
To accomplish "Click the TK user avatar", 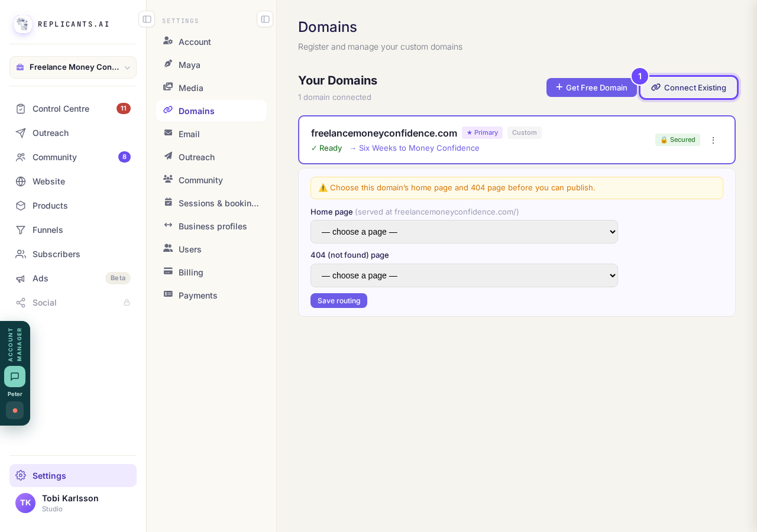I will pos(25,503).
